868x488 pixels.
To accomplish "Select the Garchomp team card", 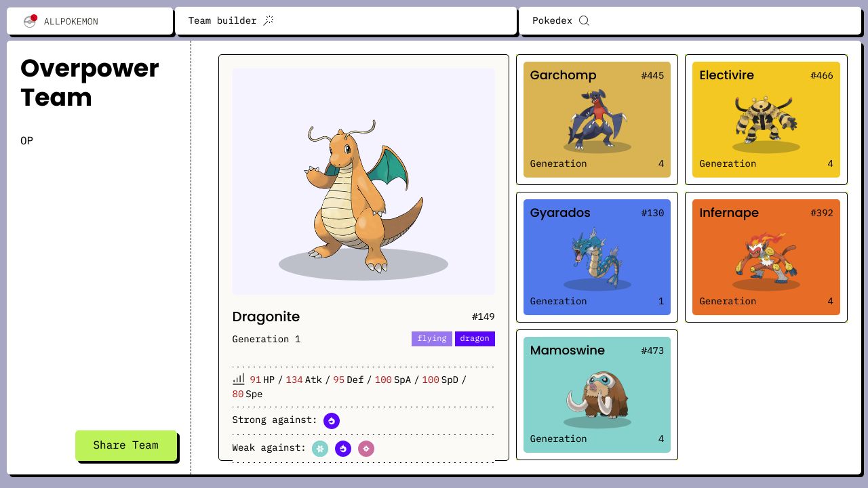I will coord(597,119).
